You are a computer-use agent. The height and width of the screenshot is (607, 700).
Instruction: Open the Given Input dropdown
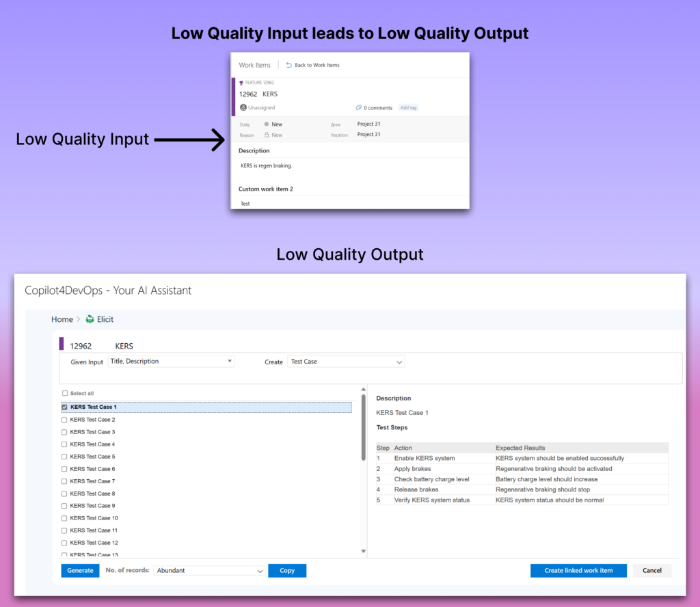pyautogui.click(x=172, y=361)
